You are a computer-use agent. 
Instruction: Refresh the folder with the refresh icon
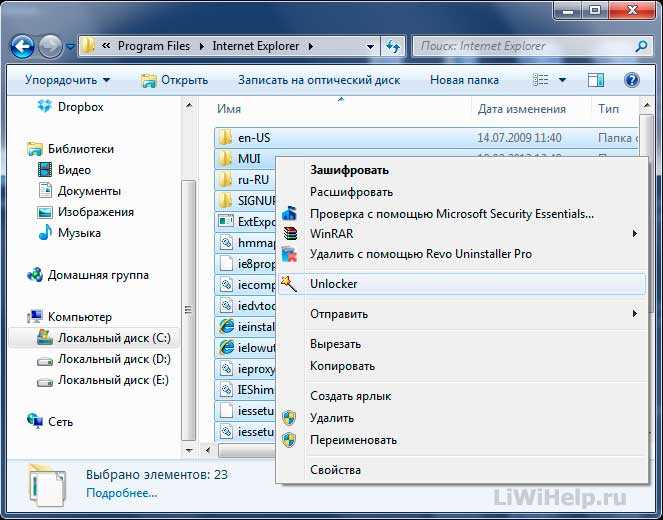click(393, 46)
